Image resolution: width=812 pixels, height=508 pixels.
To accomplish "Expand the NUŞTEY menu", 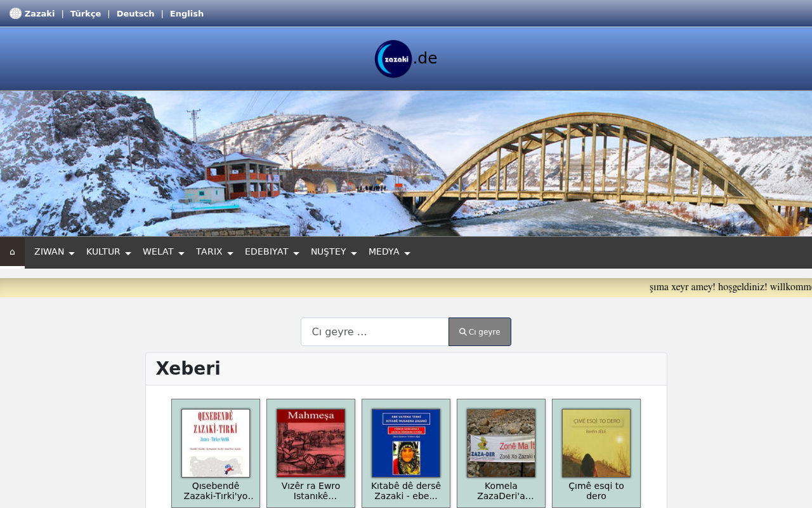I will 334,252.
